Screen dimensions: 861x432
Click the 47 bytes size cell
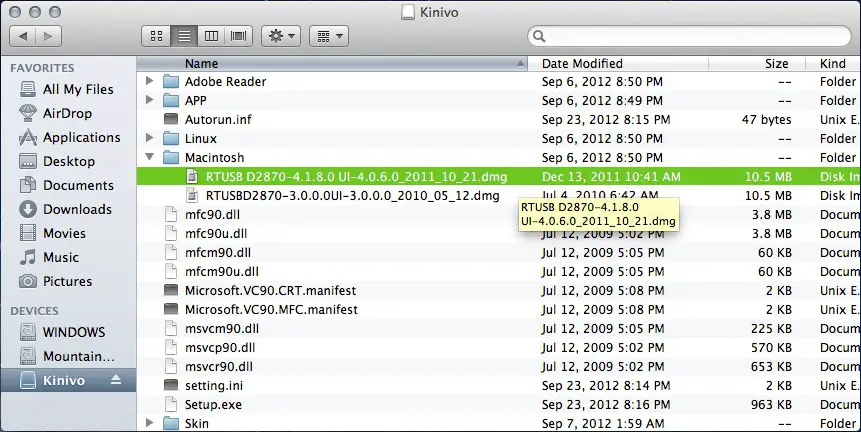(766, 120)
